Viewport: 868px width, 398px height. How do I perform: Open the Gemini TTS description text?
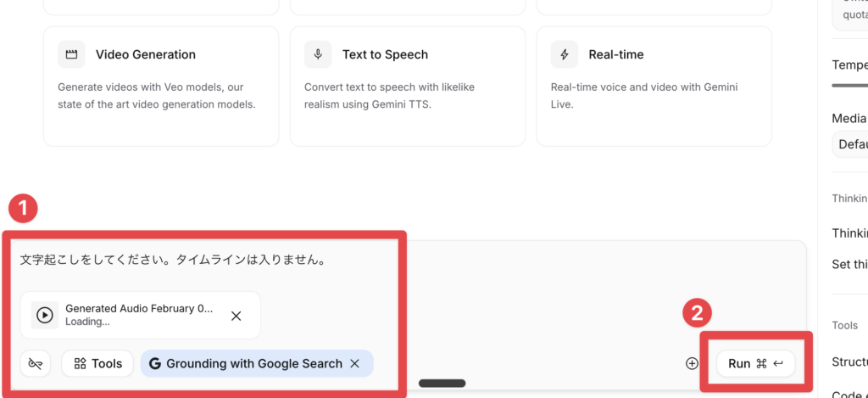tap(398, 96)
